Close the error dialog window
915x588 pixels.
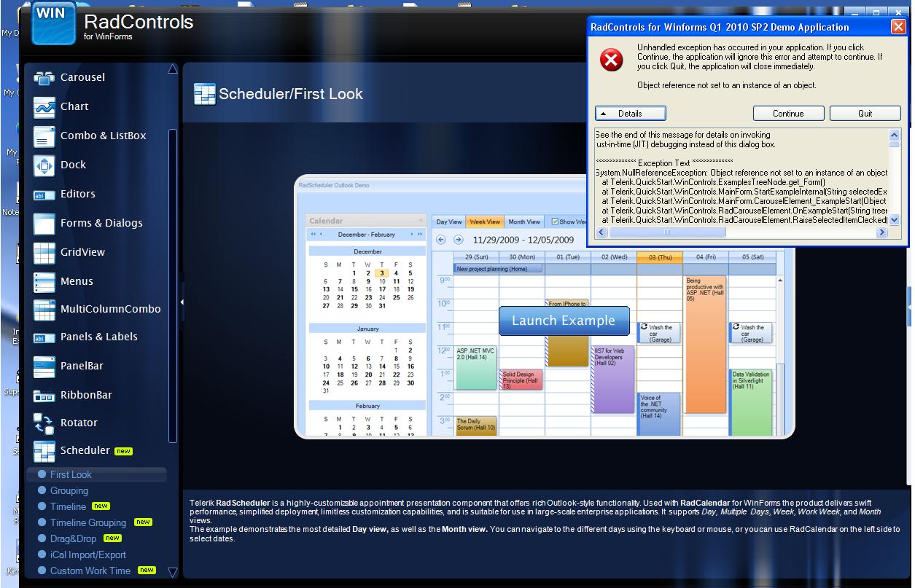898,27
